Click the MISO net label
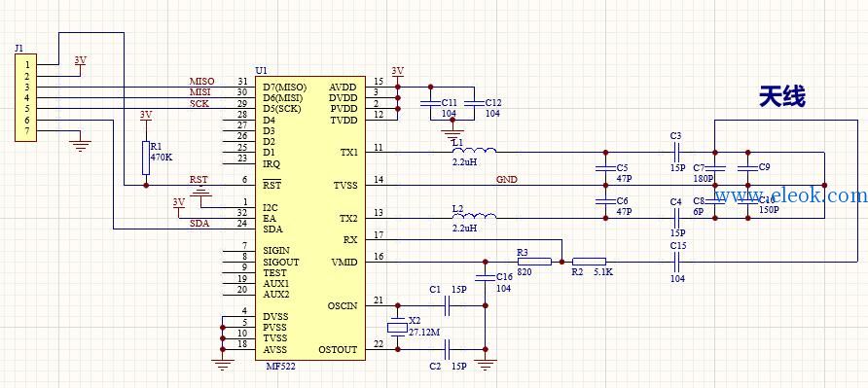 tap(202, 82)
